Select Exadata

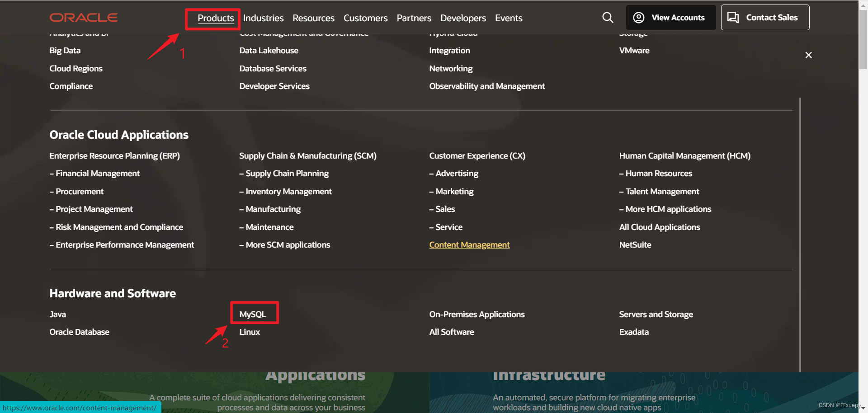634,332
